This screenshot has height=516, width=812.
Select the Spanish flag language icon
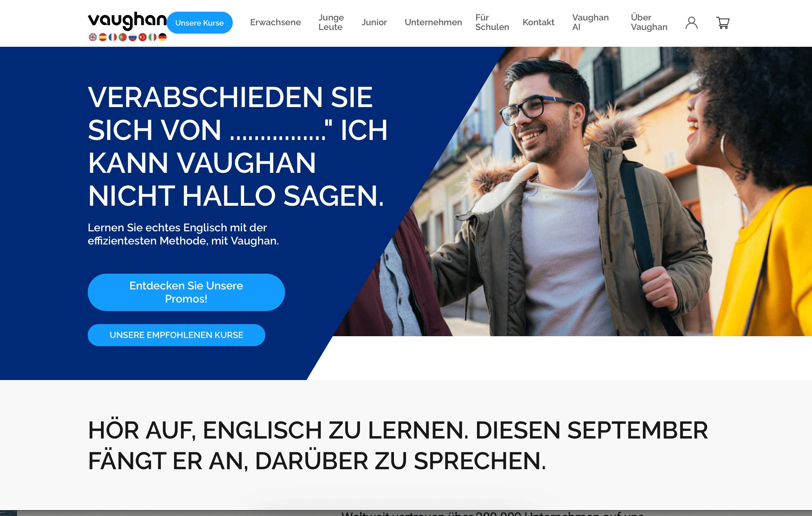click(x=103, y=37)
